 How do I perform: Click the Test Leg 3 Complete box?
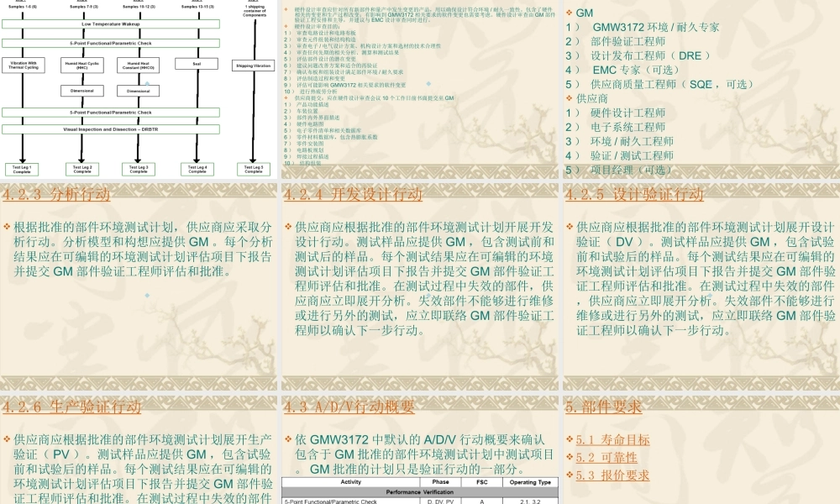click(x=139, y=169)
